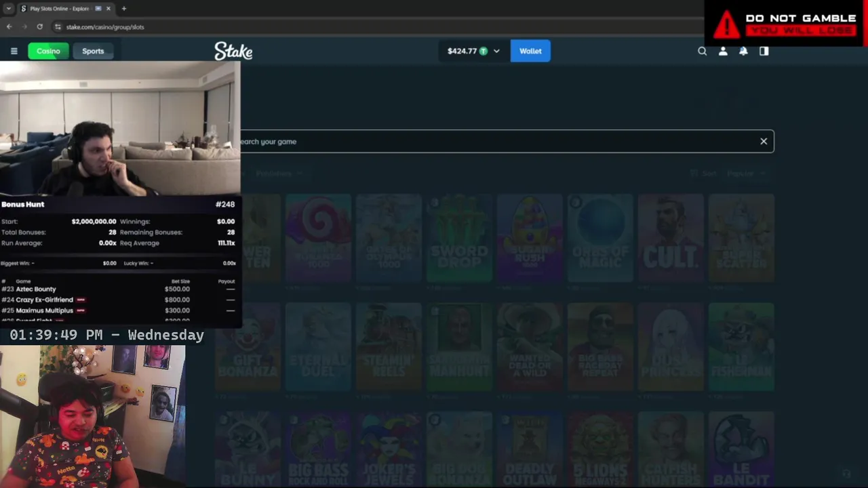The height and width of the screenshot is (488, 868).
Task: Click the $2,000,000.00 start value
Action: (x=94, y=222)
